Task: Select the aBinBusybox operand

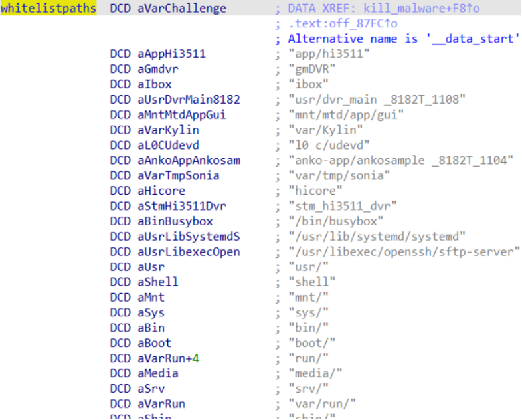Action: tap(175, 221)
